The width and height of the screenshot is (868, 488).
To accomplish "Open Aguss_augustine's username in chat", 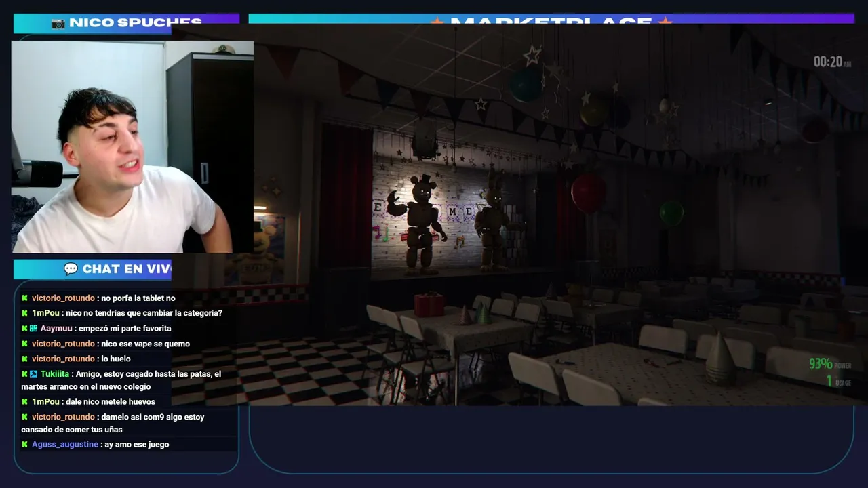I will tap(65, 445).
